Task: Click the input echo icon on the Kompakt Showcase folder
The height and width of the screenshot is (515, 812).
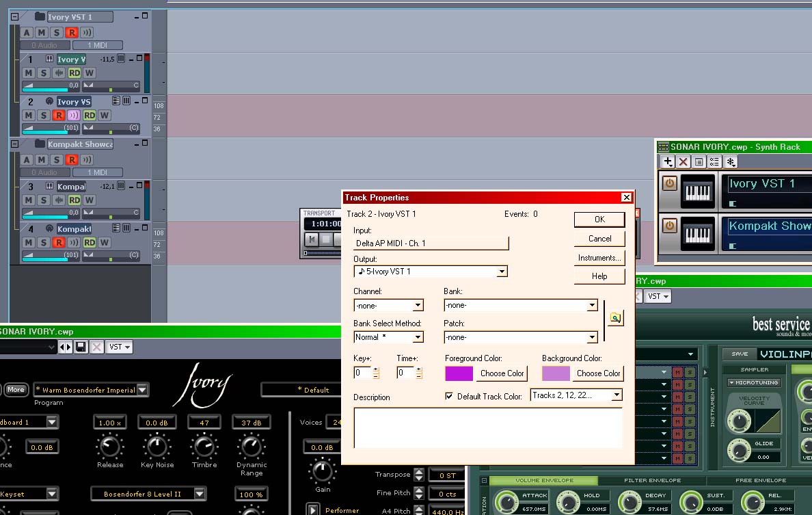Action: [87, 160]
